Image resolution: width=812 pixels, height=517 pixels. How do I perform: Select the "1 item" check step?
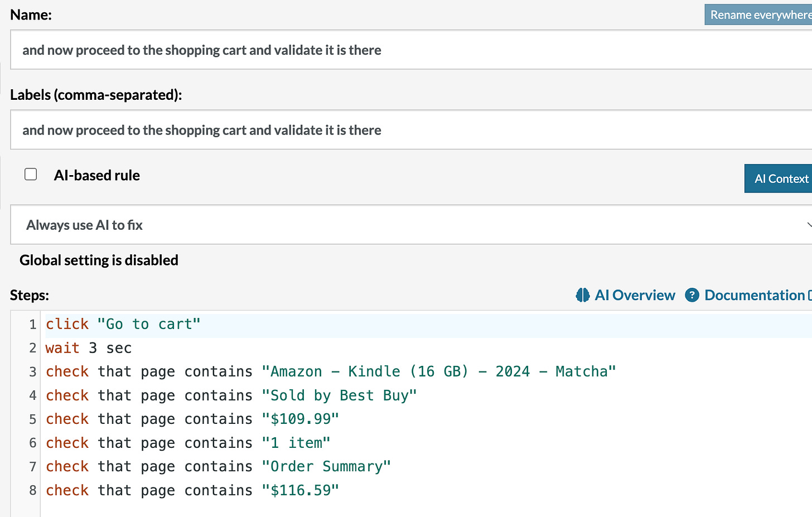tap(188, 443)
